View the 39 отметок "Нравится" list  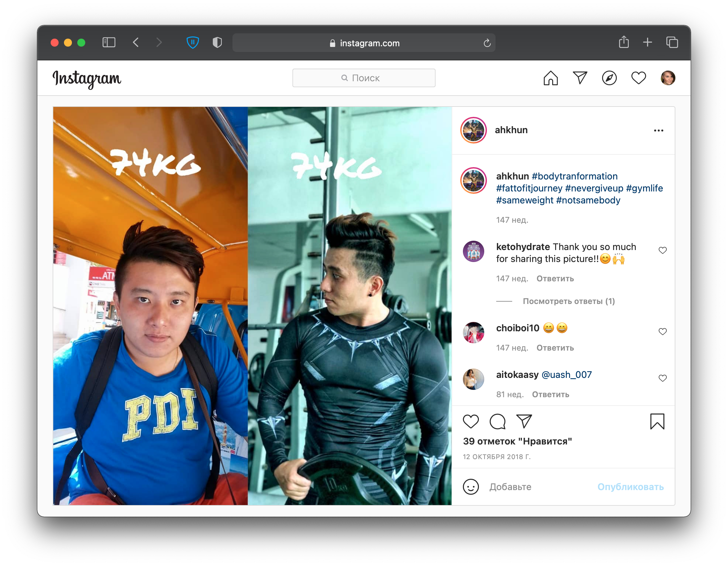click(x=517, y=442)
